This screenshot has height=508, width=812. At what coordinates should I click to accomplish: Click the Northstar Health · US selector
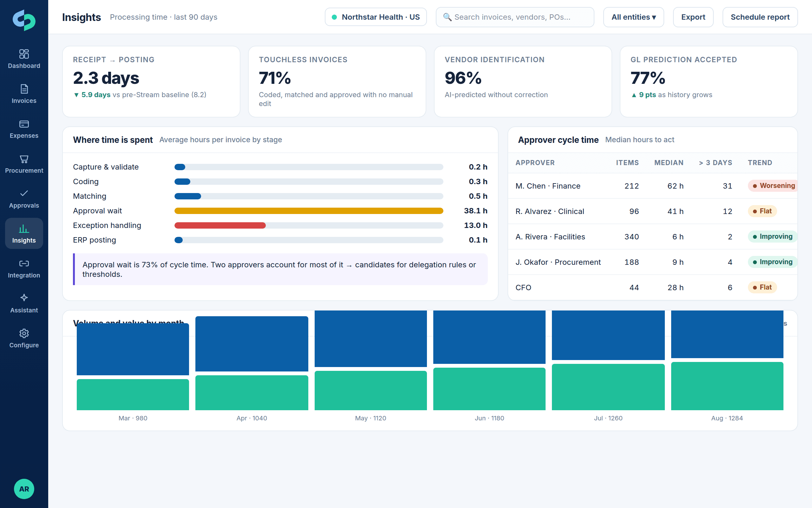376,17
